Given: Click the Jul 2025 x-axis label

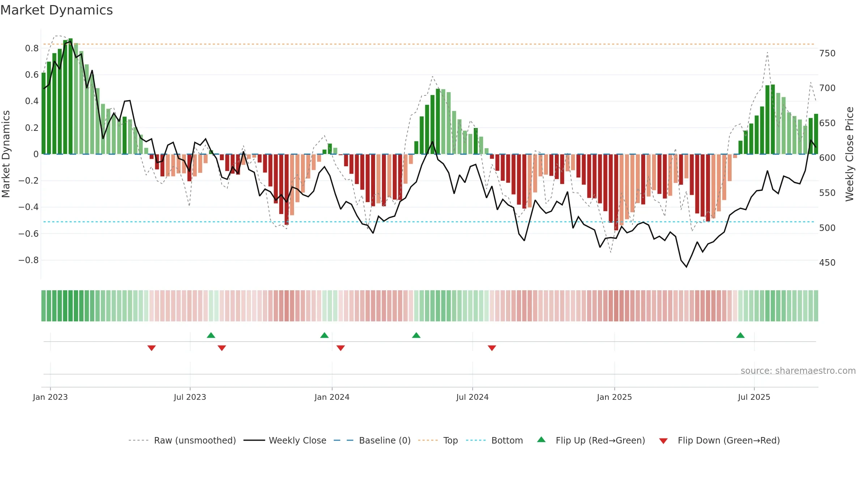Looking at the screenshot, I should pos(754,397).
